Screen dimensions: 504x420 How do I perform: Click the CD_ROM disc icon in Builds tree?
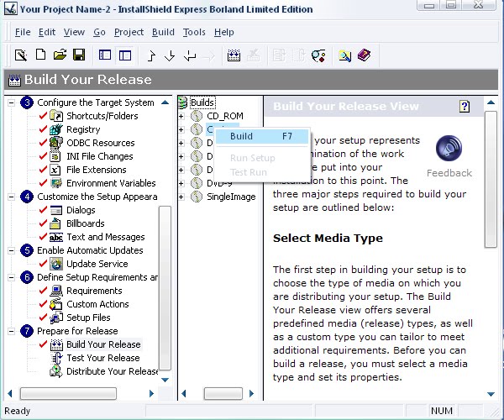point(196,116)
